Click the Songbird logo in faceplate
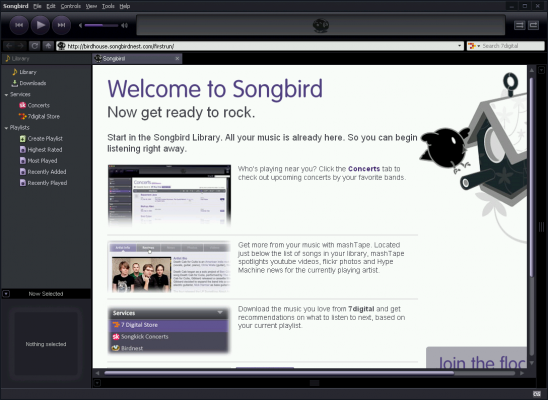 click(x=320, y=26)
